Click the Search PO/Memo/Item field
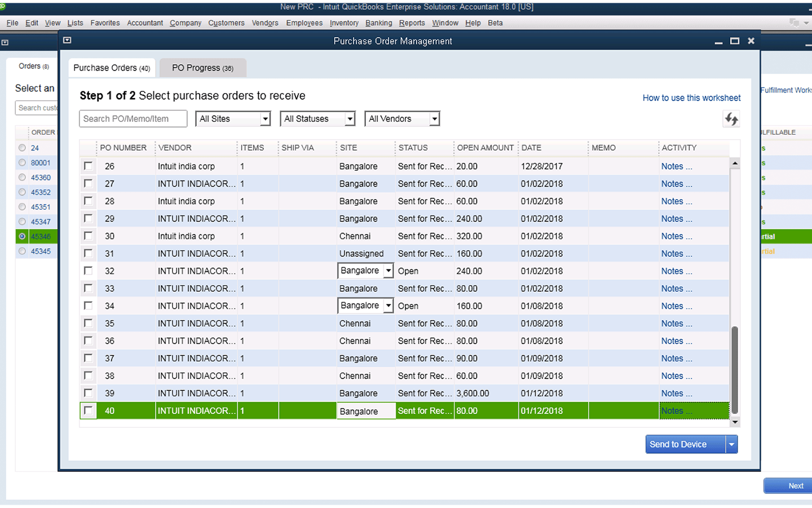The width and height of the screenshot is (812, 508). [x=133, y=119]
